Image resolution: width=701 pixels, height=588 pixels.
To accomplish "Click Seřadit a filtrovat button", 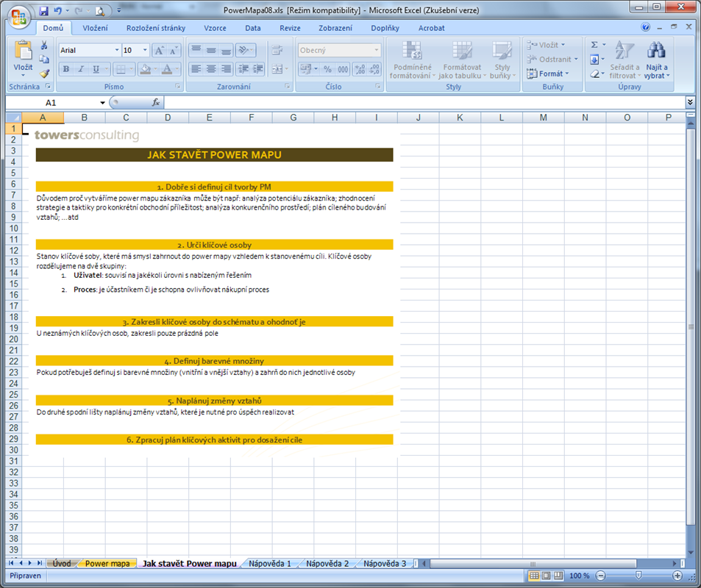I will tap(625, 60).
